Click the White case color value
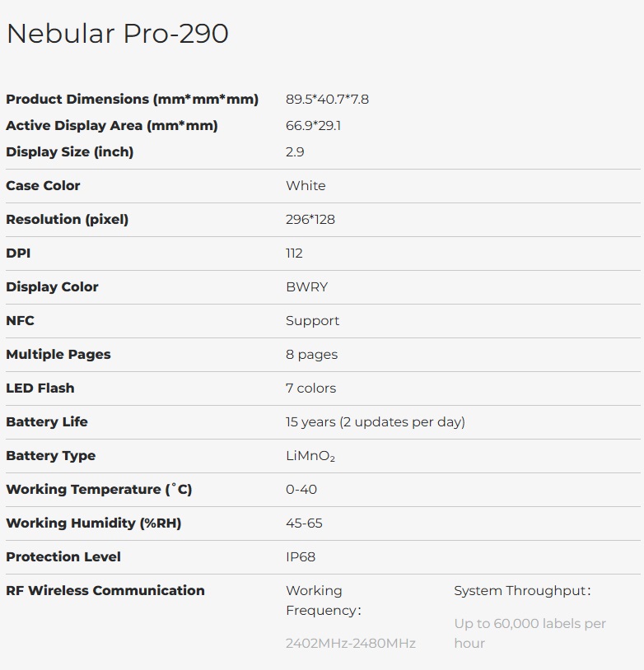This screenshot has height=670, width=644. pyautogui.click(x=306, y=186)
